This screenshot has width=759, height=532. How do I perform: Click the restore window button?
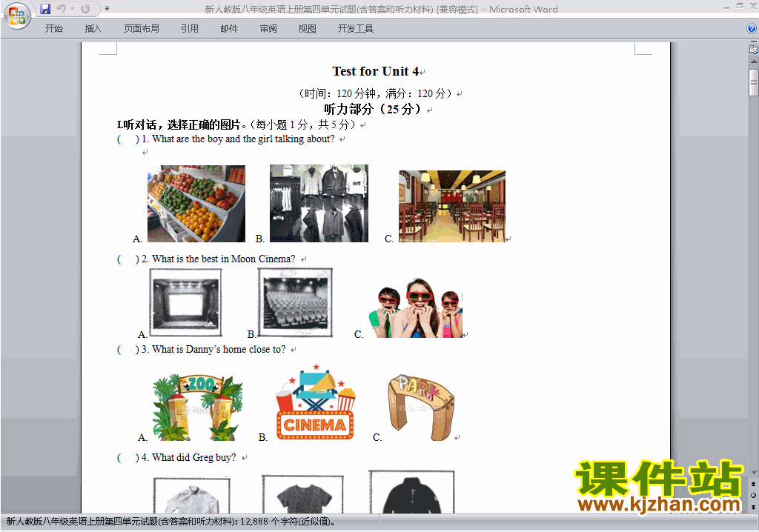(x=740, y=6)
